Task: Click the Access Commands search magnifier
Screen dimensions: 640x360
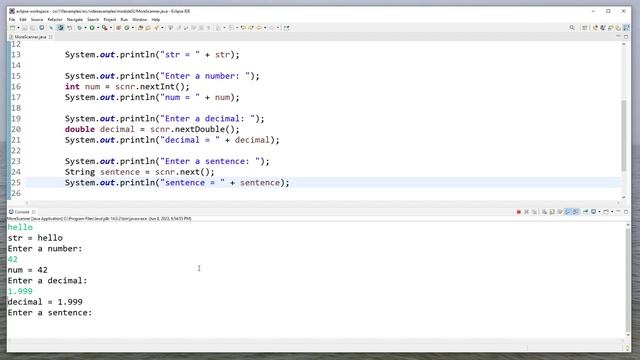Action: pyautogui.click(x=572, y=28)
